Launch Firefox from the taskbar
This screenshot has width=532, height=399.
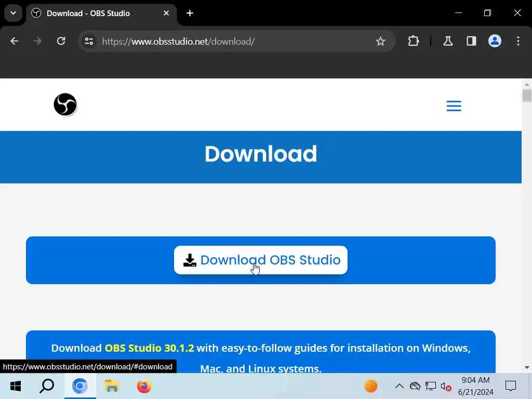144,386
